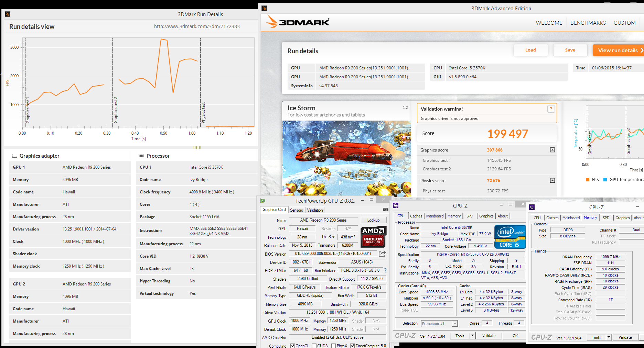The image size is (644, 348).
Task: Click the GPU-Z screenshot camera icon
Action: [385, 210]
